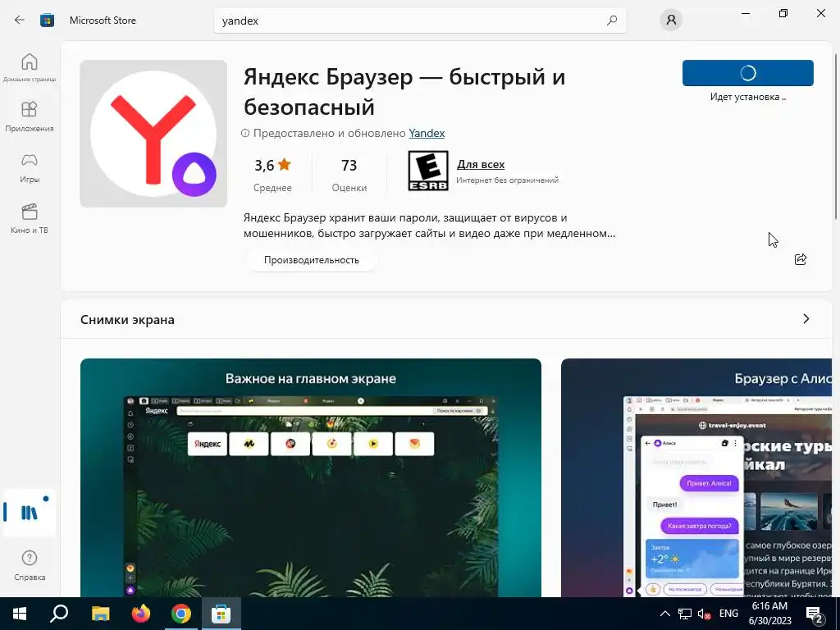Go back with the arrow icon

(20, 21)
